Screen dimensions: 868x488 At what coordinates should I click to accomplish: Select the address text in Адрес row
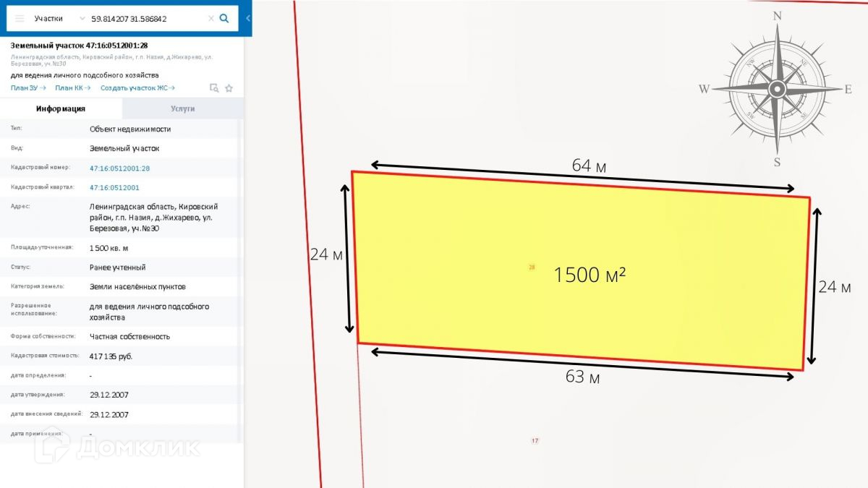click(153, 218)
